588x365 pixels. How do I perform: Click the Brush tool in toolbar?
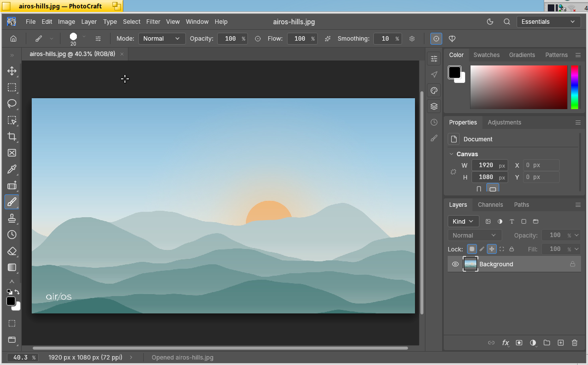(x=12, y=202)
